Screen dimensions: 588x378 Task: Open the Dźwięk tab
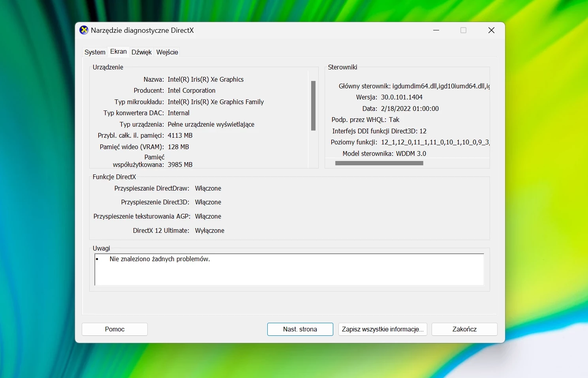(x=141, y=52)
